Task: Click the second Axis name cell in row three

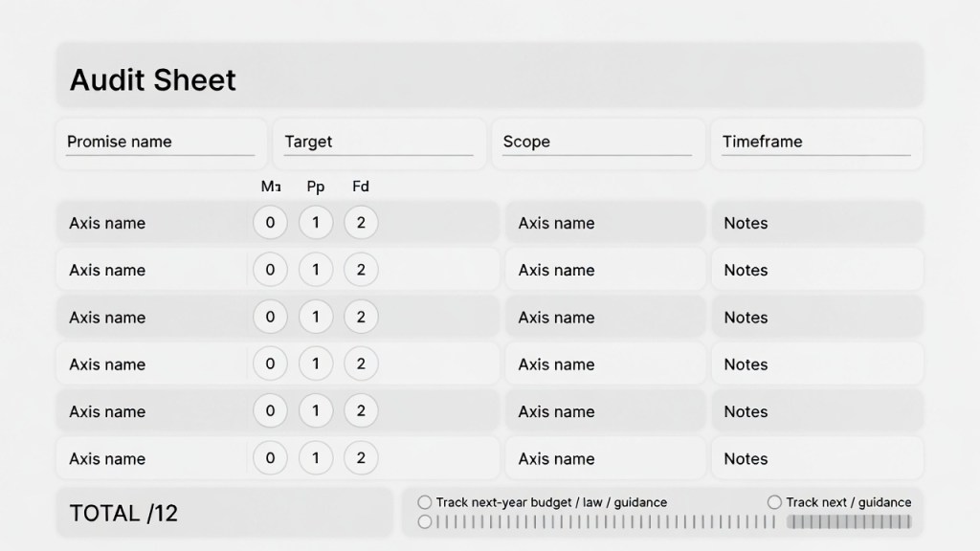Action: [x=605, y=318]
